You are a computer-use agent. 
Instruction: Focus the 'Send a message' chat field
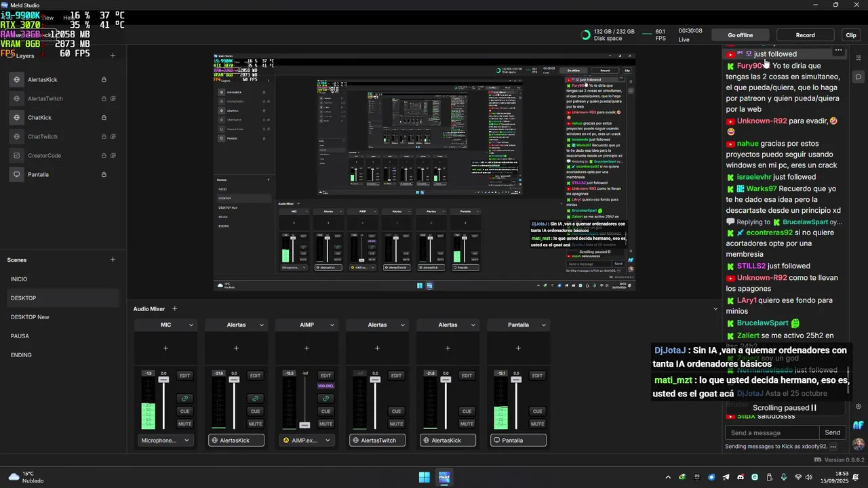(772, 432)
